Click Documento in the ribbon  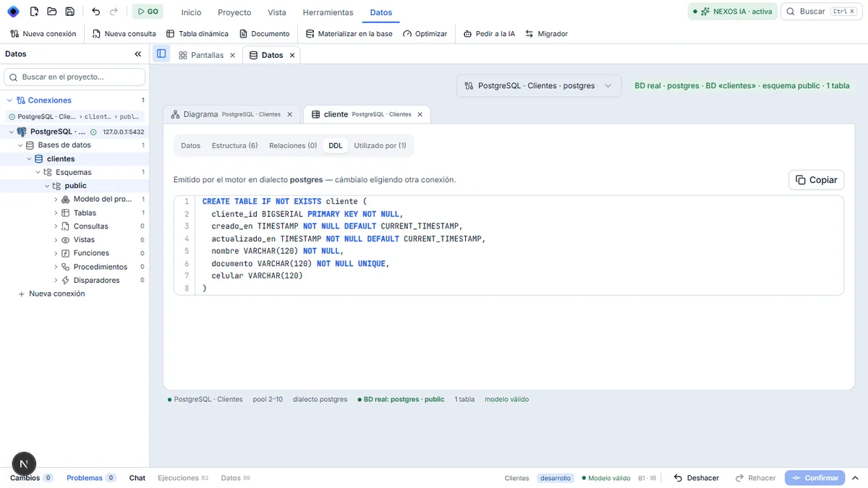click(x=265, y=34)
